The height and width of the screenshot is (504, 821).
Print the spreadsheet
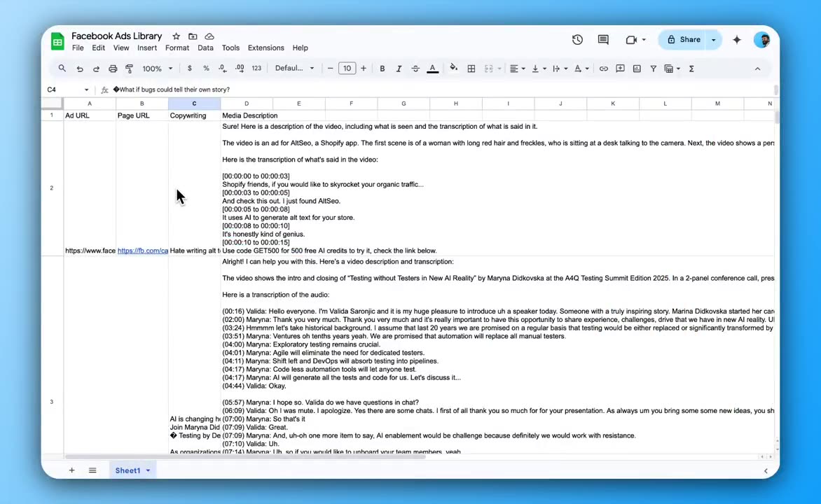click(113, 69)
